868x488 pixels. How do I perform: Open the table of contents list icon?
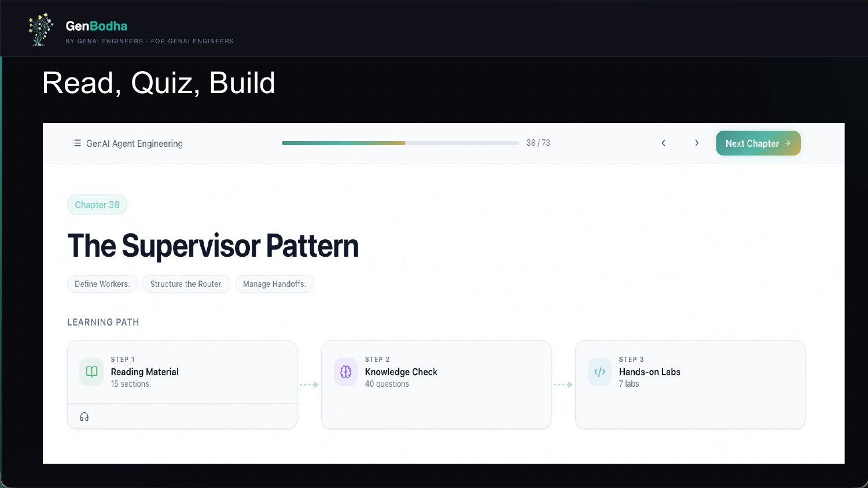[x=76, y=143]
